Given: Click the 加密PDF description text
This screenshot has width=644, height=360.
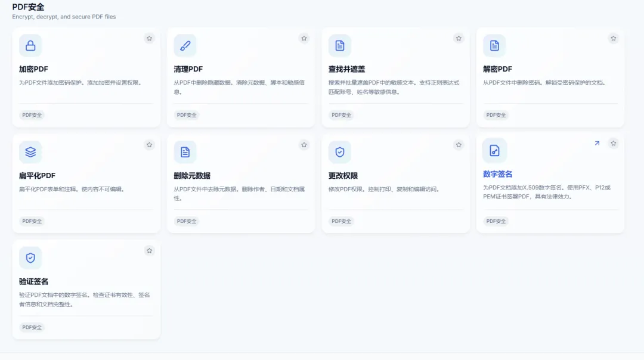Looking at the screenshot, I should tap(81, 82).
